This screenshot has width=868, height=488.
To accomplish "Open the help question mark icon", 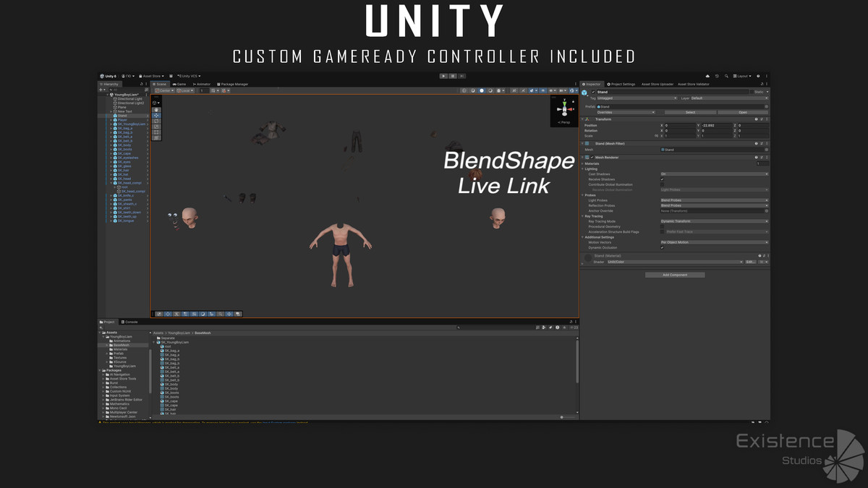I will 758,76.
